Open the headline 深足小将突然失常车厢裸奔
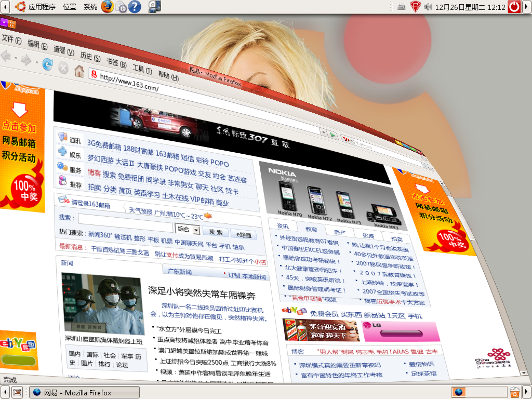This screenshot has height=399, width=532. [x=202, y=293]
